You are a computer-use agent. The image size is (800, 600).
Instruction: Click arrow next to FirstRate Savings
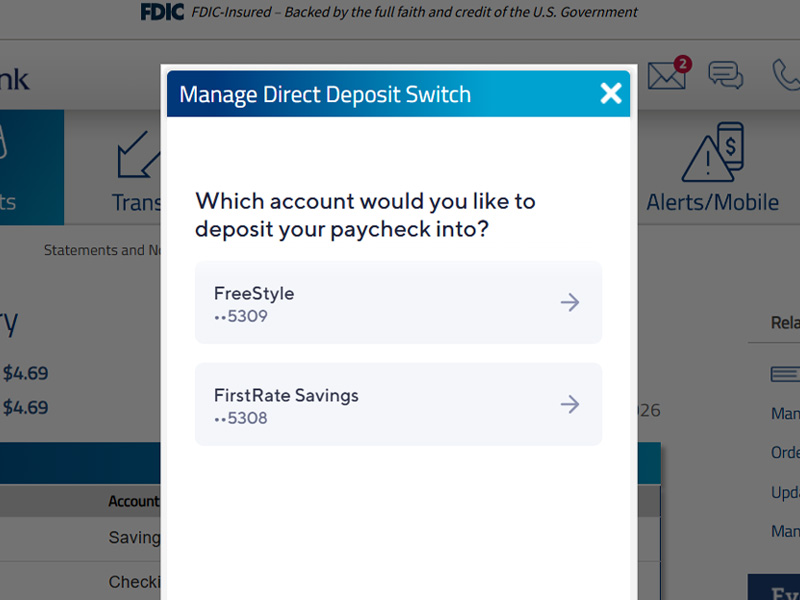pos(569,405)
